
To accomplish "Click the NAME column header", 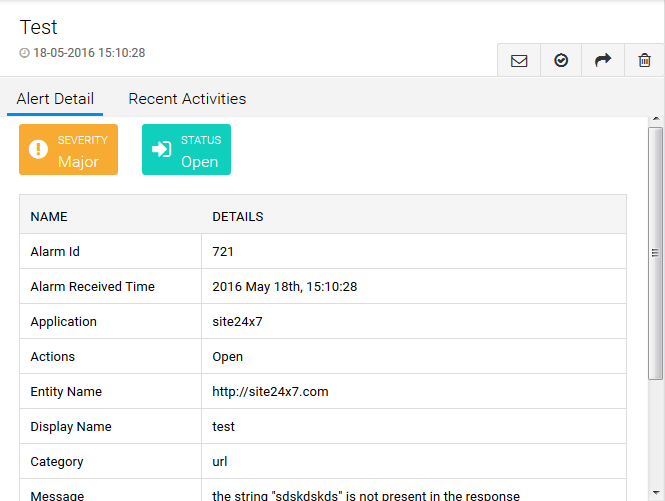I will [49, 217].
